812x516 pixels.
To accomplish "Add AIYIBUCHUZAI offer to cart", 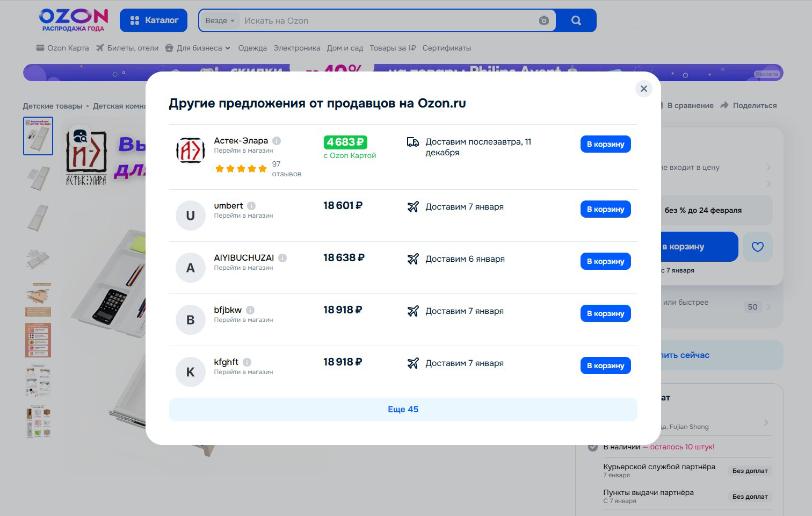I will pyautogui.click(x=605, y=261).
